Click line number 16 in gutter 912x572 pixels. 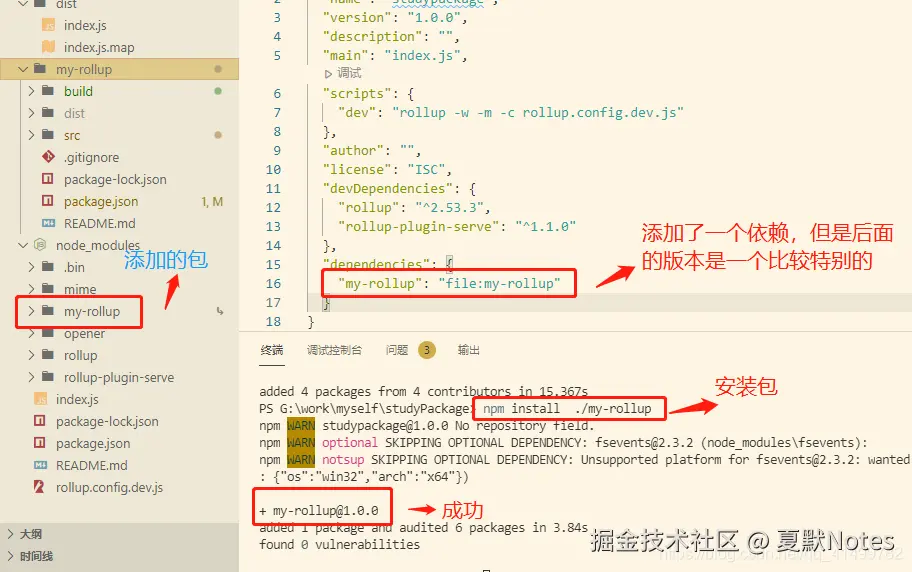click(273, 283)
